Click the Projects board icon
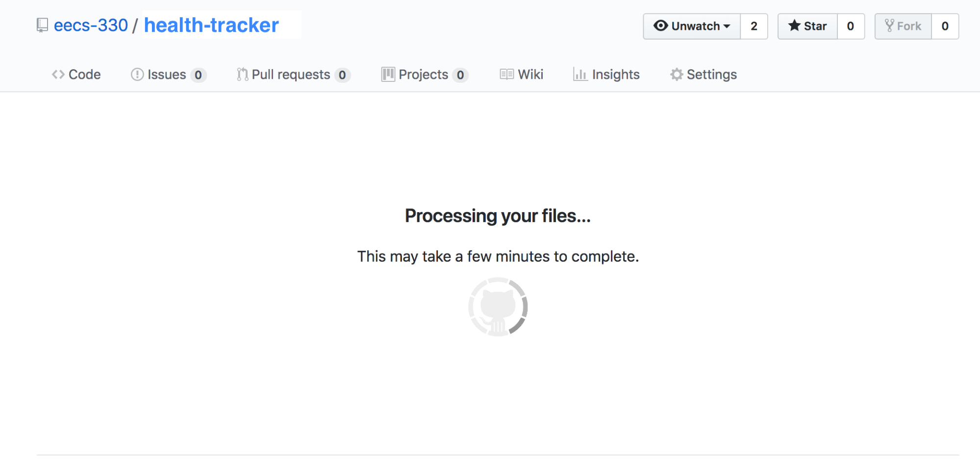This screenshot has width=980, height=470. 388,74
